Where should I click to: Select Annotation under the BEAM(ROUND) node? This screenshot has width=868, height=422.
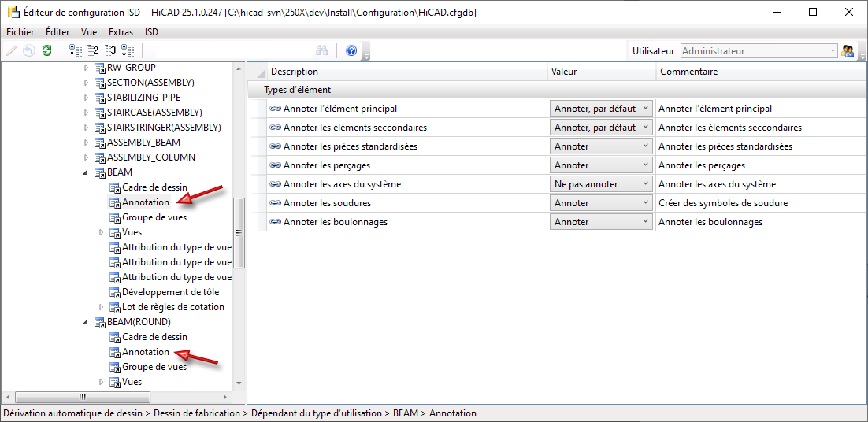(x=146, y=352)
